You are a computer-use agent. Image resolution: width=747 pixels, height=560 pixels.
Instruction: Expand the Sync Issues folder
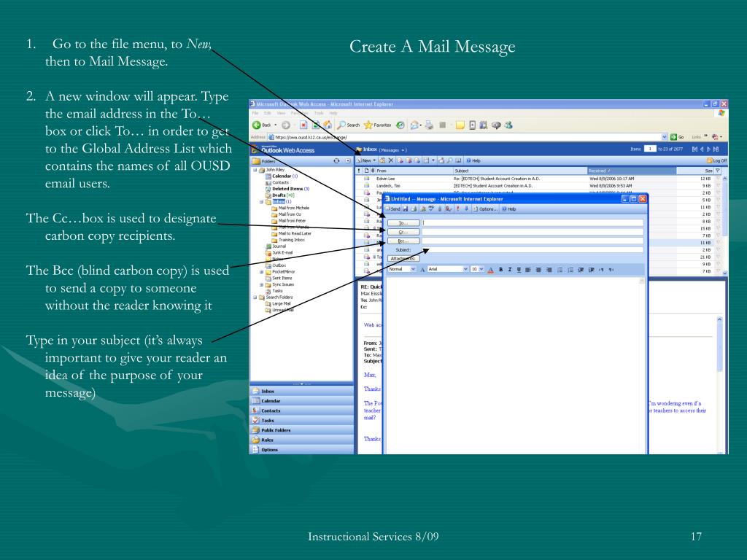[261, 284]
